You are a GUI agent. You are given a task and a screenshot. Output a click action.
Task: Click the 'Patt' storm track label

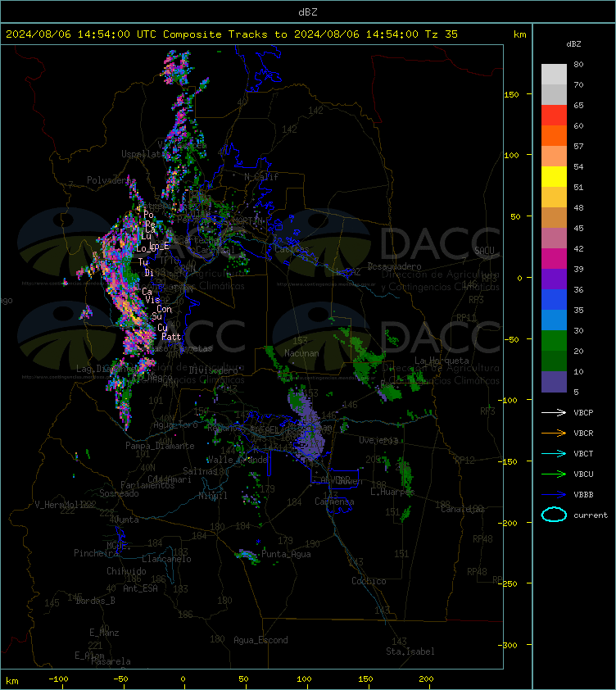click(171, 337)
